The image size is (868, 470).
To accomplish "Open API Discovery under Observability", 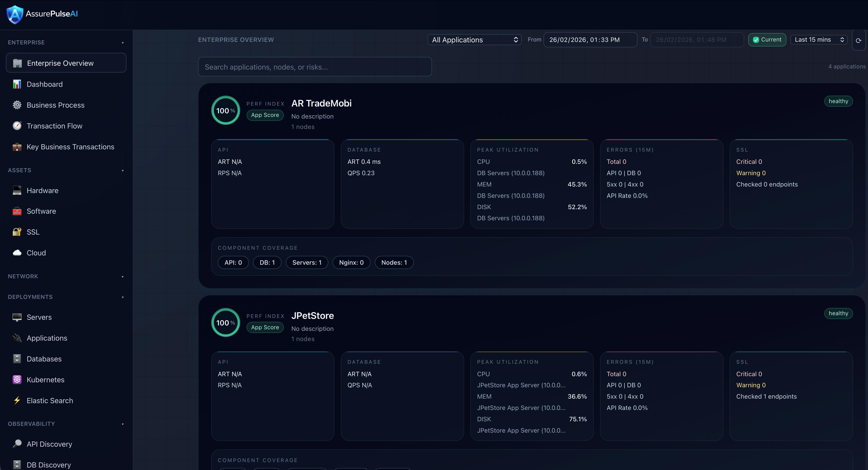I will point(49,444).
